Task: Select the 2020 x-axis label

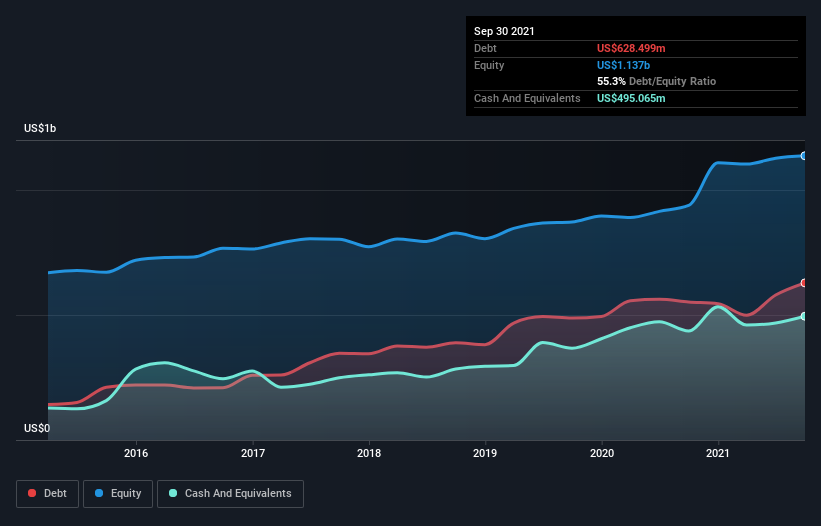Action: [602, 453]
